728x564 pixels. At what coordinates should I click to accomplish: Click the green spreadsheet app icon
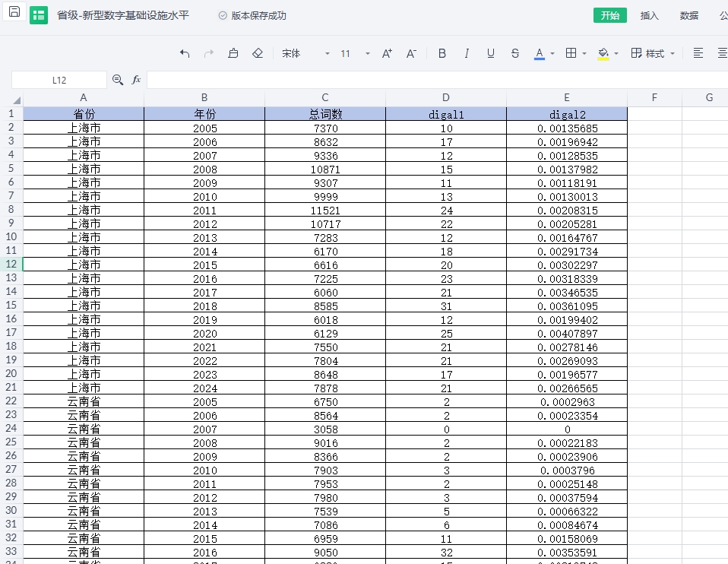click(39, 15)
